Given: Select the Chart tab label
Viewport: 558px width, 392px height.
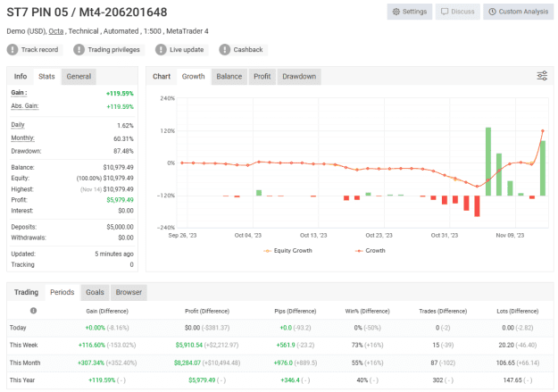Looking at the screenshot, I should coord(162,77).
